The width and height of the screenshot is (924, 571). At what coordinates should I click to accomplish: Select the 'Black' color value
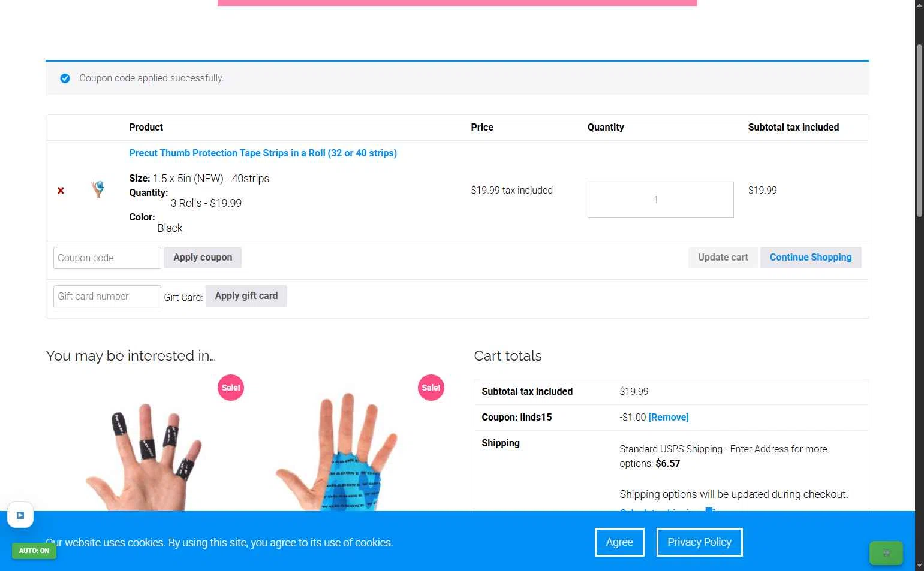coord(170,228)
